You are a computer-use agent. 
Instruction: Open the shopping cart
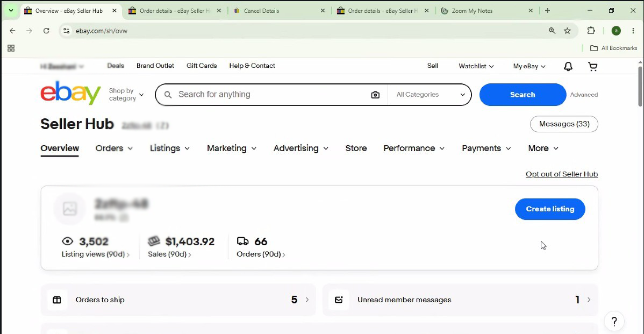(x=592, y=66)
